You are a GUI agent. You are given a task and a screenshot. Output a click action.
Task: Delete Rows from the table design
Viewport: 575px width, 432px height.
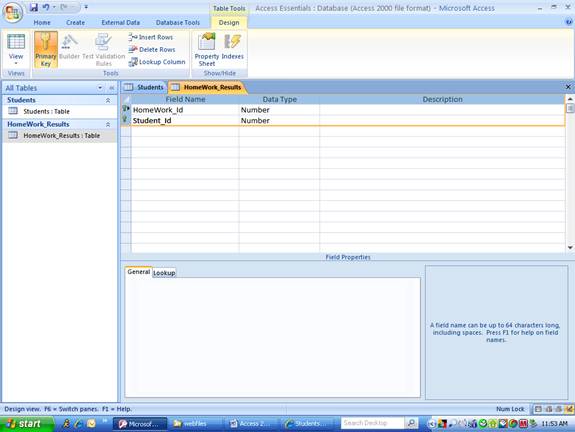[x=152, y=50]
